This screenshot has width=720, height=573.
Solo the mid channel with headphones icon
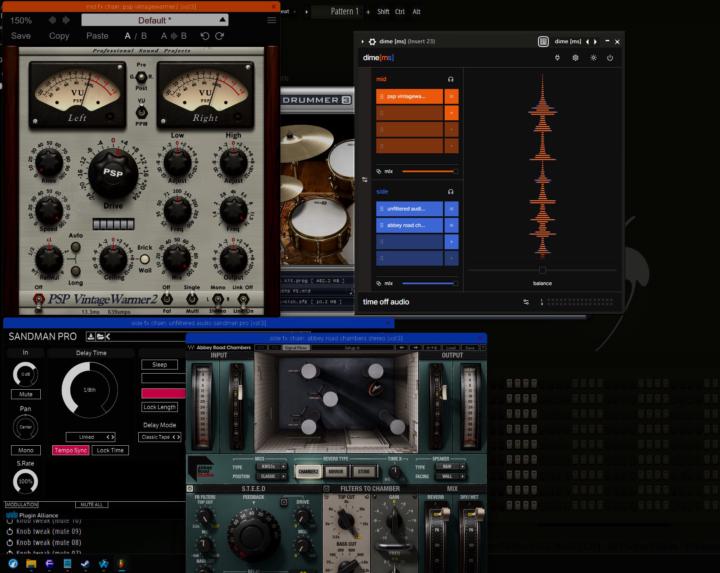point(451,79)
